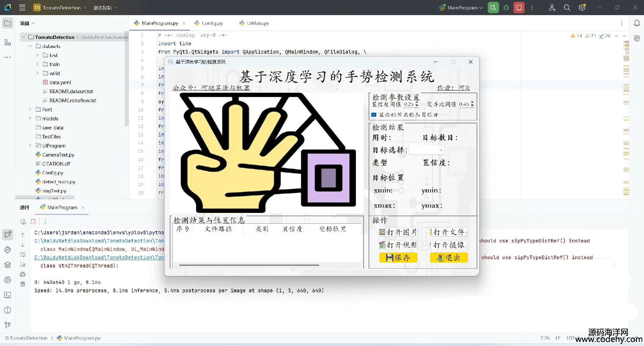Viewport: 644px width, 346px height.
Task: Open the Terminal tool window icon
Action: [x=7, y=295]
